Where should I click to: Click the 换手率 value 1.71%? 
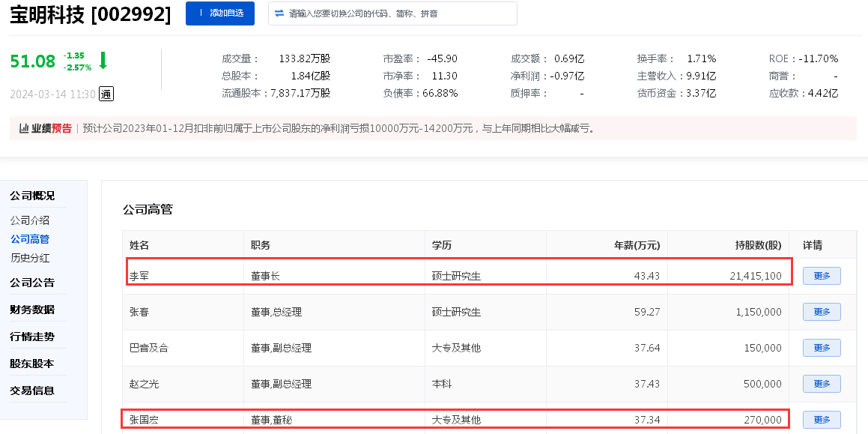[x=702, y=58]
